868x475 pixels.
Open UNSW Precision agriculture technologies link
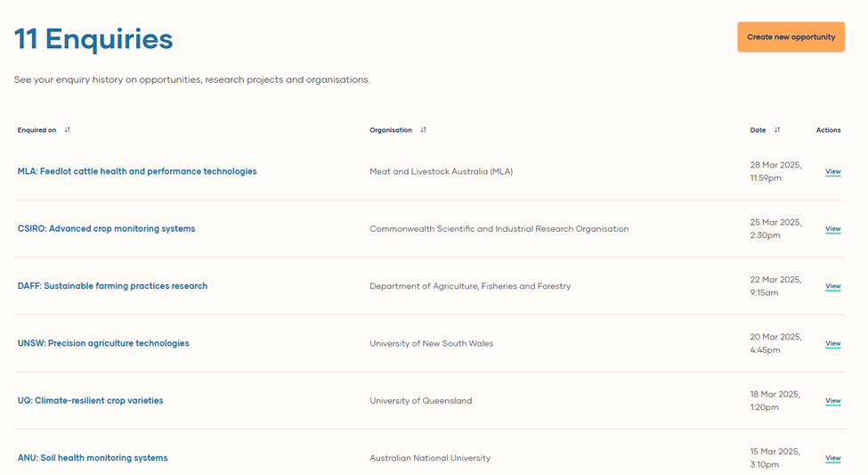click(x=103, y=343)
